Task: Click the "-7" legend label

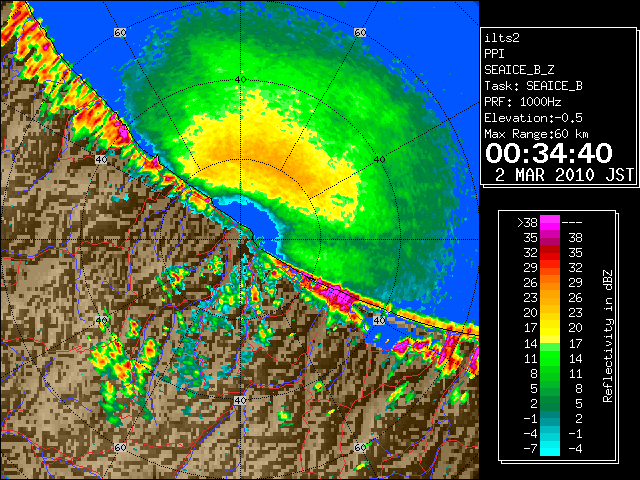Action: pyautogui.click(x=530, y=448)
